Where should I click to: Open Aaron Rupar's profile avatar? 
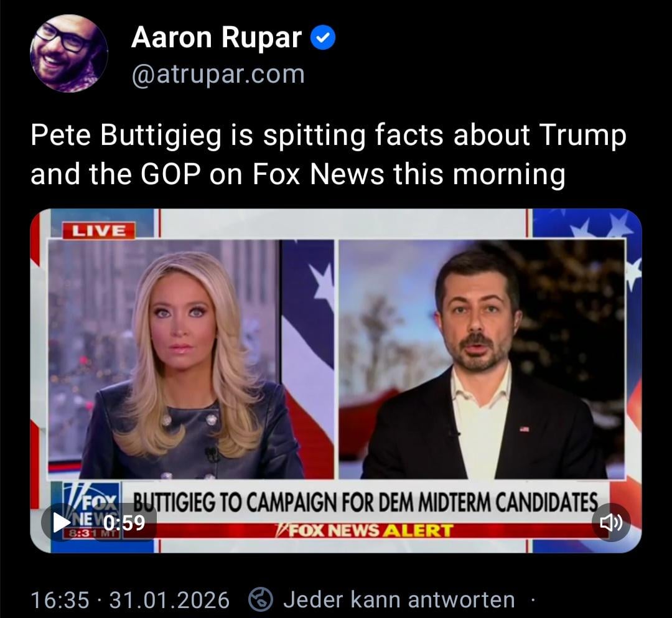coord(68,53)
